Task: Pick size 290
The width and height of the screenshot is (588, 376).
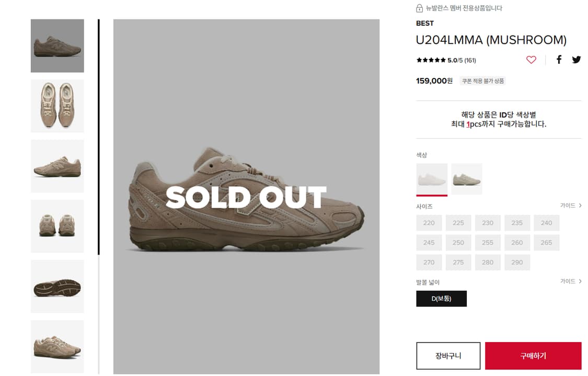Action: coord(517,263)
